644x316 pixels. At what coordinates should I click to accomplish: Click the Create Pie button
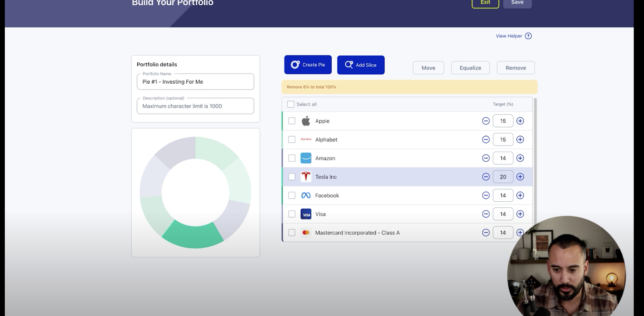pos(308,65)
